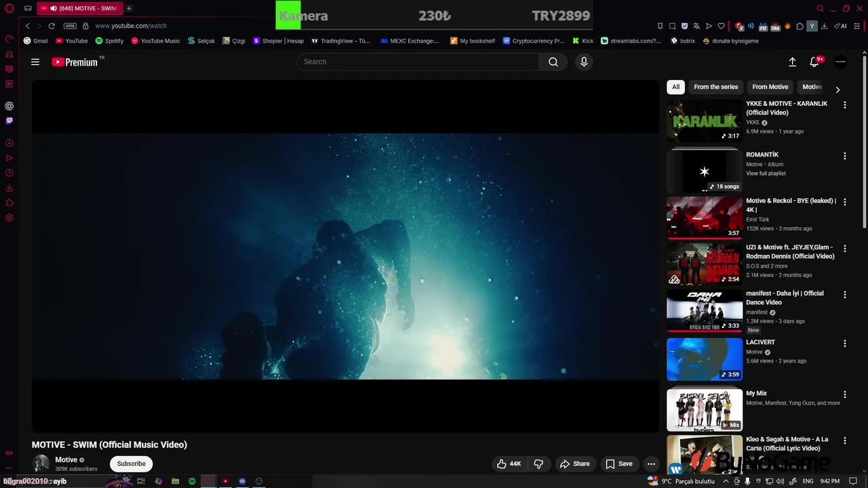The height and width of the screenshot is (488, 868).
Task: Show more filter chips with arrow
Action: click(837, 89)
